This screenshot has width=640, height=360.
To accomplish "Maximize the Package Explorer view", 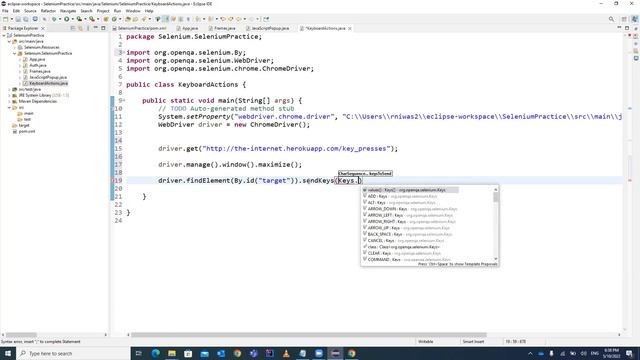I will tap(103, 28).
